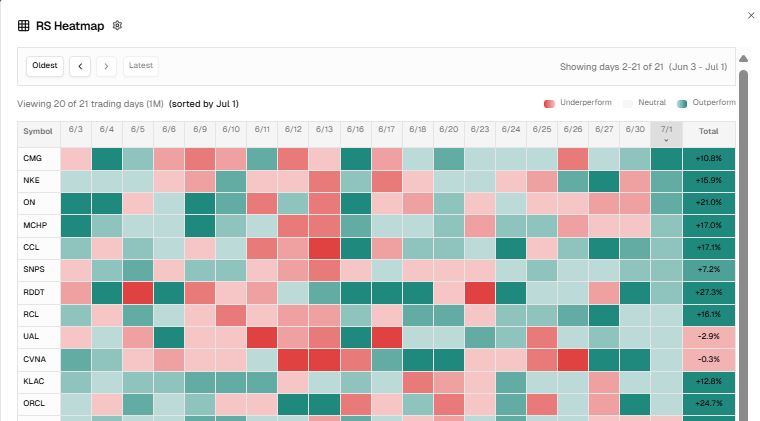
Task: Click the Underperform legend swatch
Action: point(549,104)
